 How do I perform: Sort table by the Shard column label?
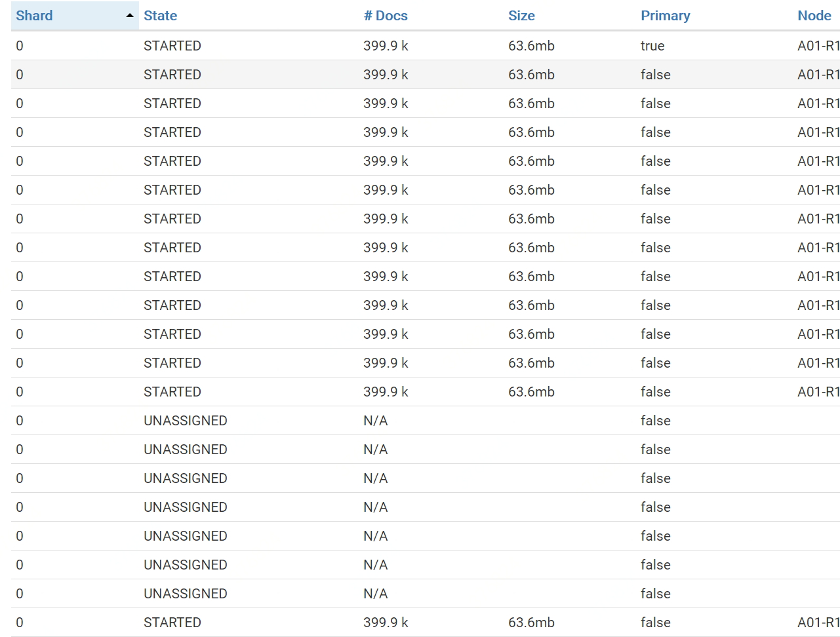coord(34,16)
